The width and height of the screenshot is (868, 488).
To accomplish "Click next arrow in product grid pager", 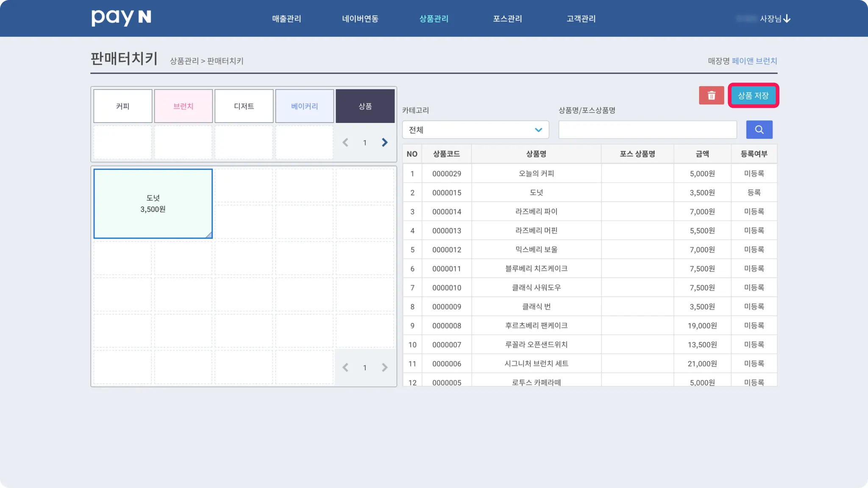I will tap(384, 368).
